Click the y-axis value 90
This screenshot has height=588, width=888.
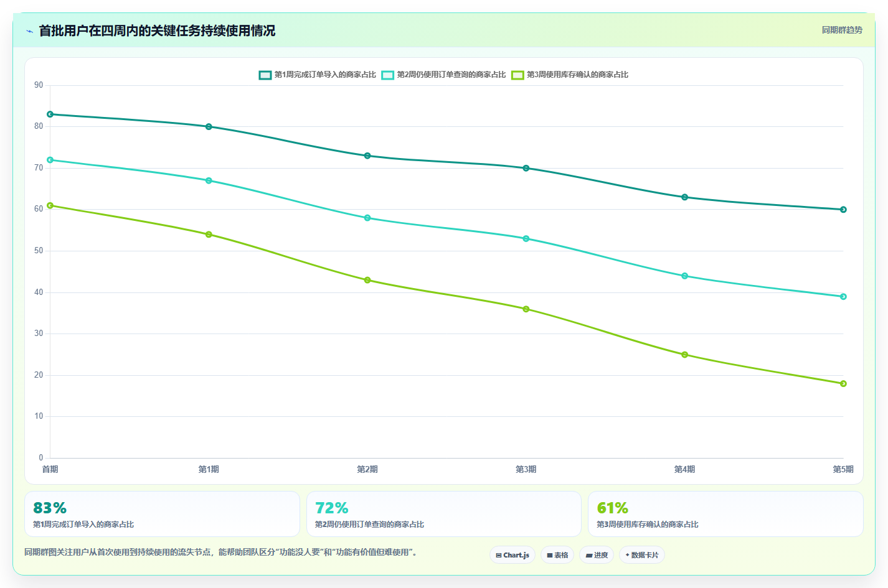39,85
